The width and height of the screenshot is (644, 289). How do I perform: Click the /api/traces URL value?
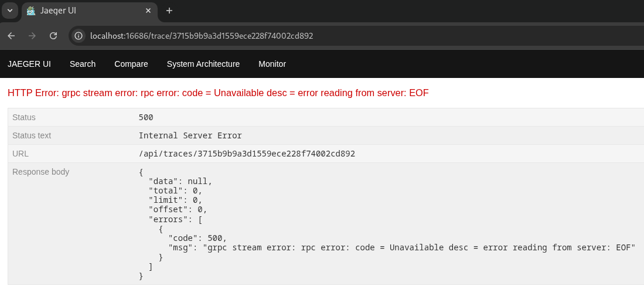[x=247, y=154]
